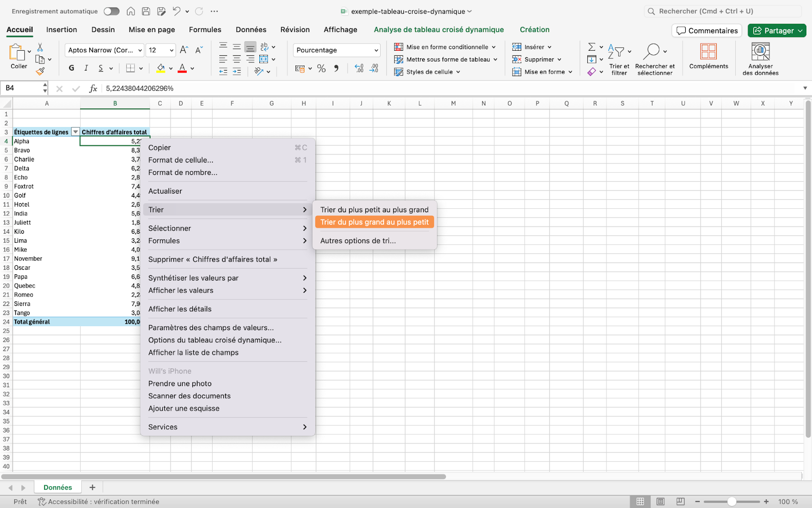812x508 pixels.
Task: Click the red Font color A swatch
Action: coord(182,68)
